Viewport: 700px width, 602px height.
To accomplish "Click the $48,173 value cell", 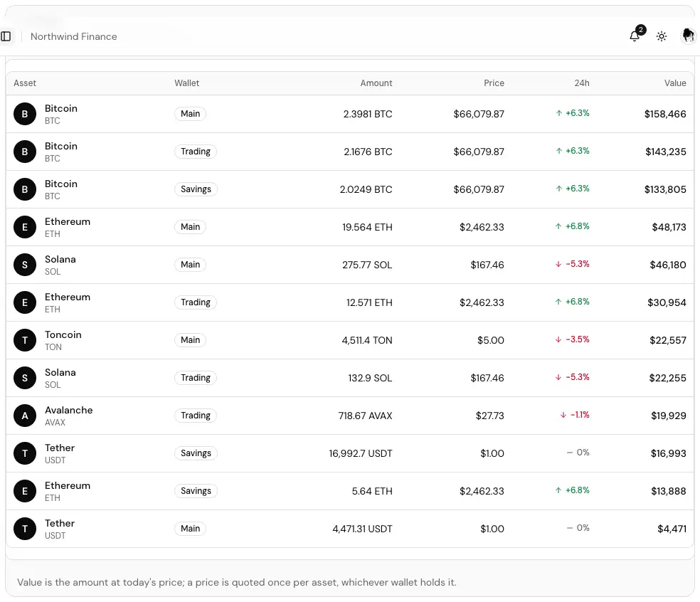I will tap(669, 227).
